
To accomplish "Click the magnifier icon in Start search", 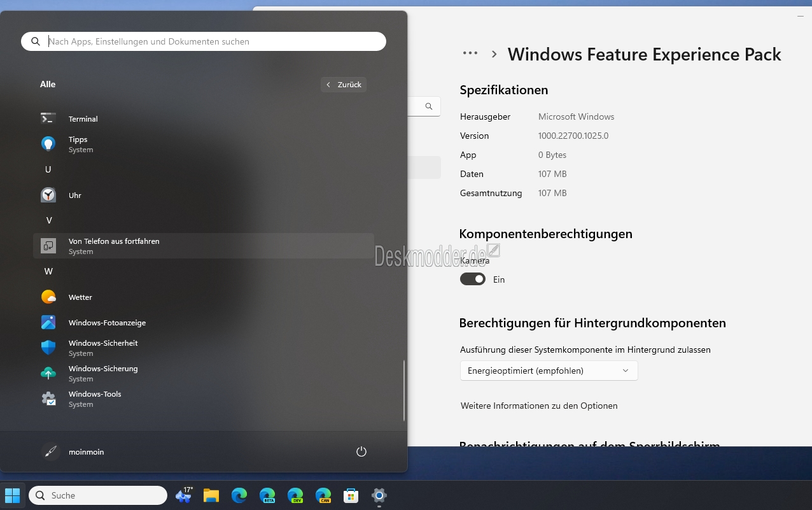I will point(36,41).
